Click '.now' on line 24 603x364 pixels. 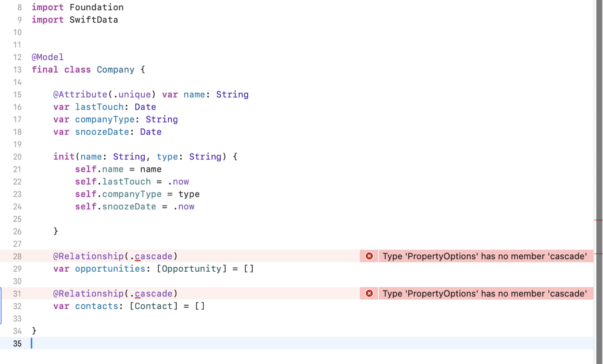pyautogui.click(x=184, y=206)
